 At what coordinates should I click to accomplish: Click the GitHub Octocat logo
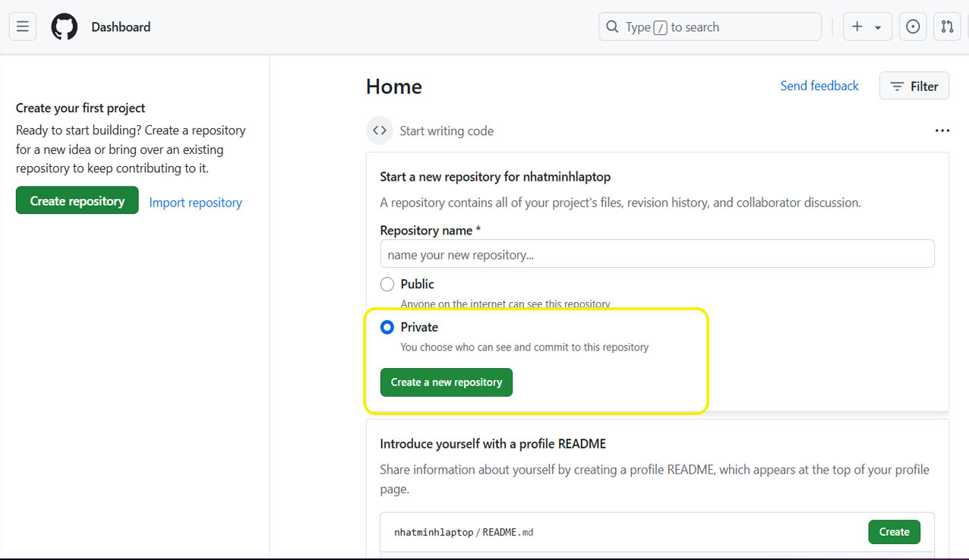65,27
